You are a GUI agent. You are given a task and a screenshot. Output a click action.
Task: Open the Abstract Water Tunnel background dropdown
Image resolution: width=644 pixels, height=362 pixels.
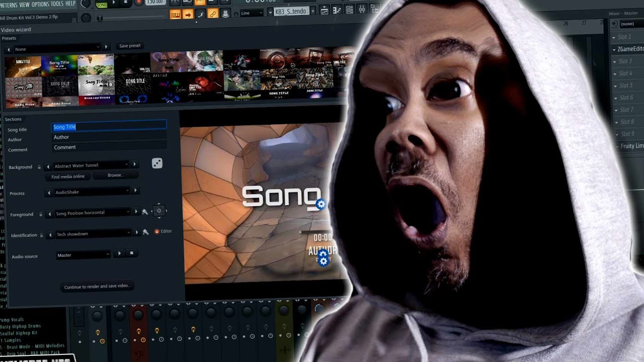coord(92,165)
